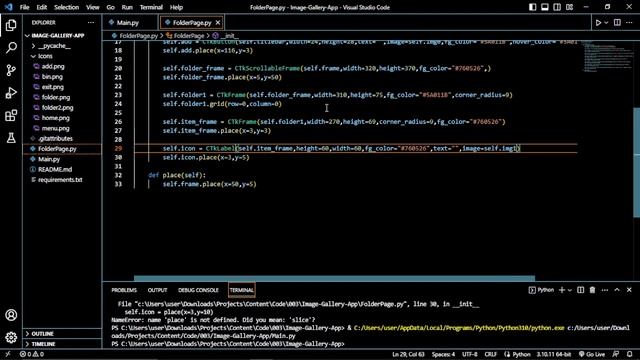Open the Testing flask view
The height and width of the screenshot is (360, 640).
[x=11, y=138]
